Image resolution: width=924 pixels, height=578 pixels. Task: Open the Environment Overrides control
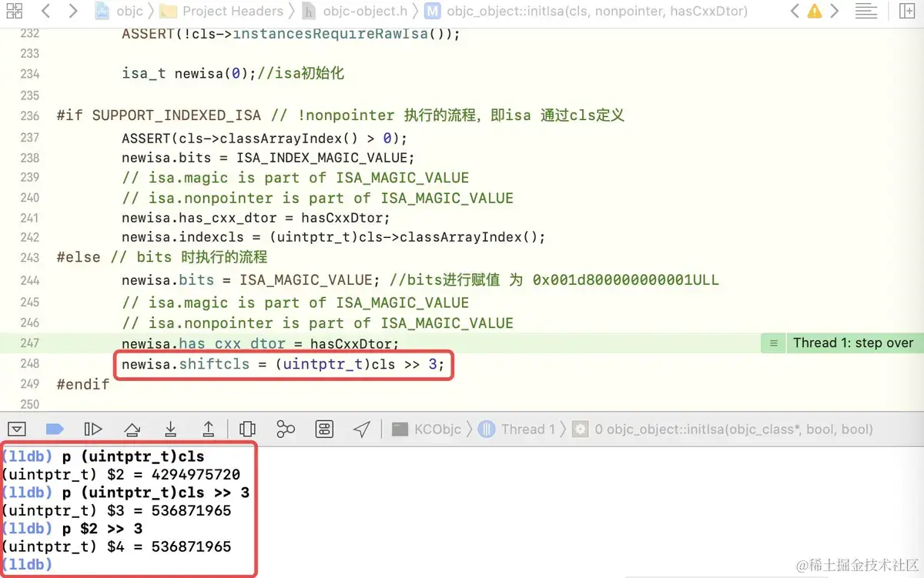pos(324,429)
